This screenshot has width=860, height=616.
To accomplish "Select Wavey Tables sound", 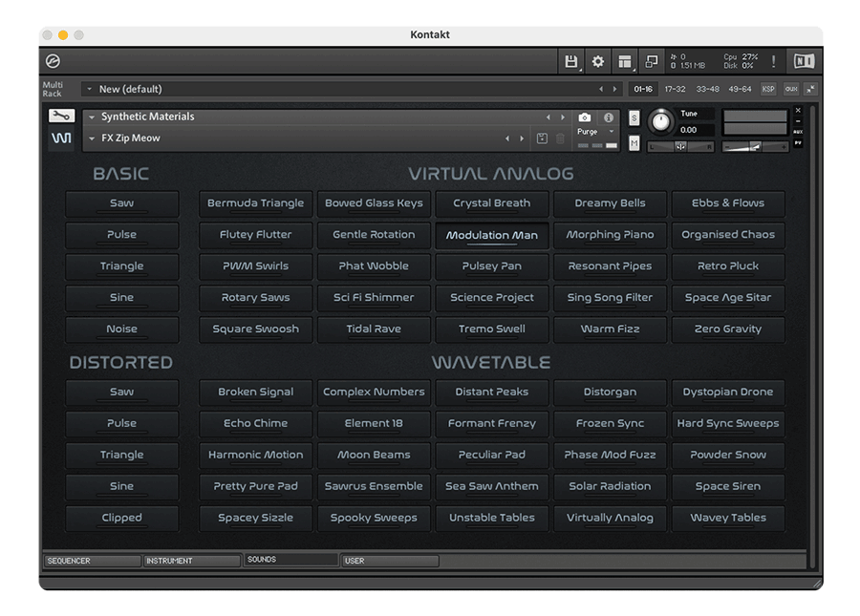I will pos(728,518).
